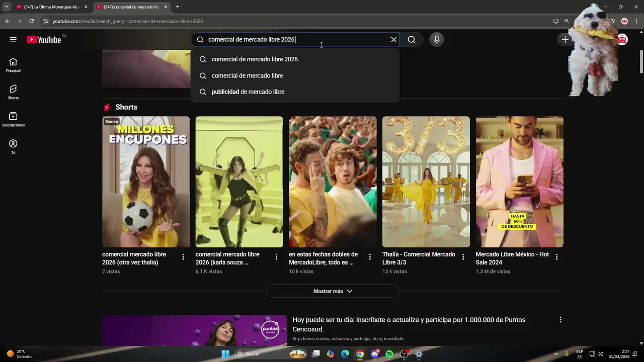Viewport: 644px width, 362px height.
Task: Select the 'comercial de mercado libre' browser tab
Action: click(x=132, y=7)
